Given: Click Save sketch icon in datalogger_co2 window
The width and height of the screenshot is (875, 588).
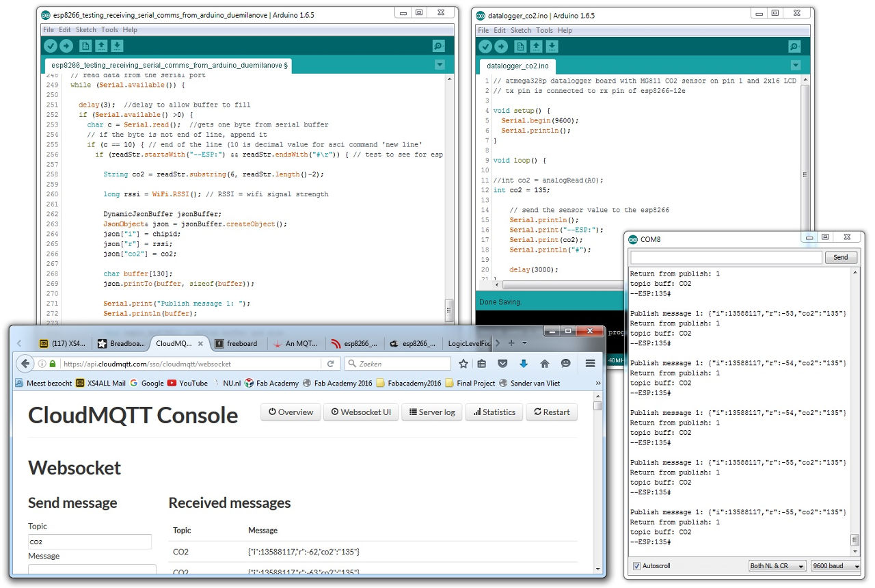Looking at the screenshot, I should pyautogui.click(x=552, y=46).
